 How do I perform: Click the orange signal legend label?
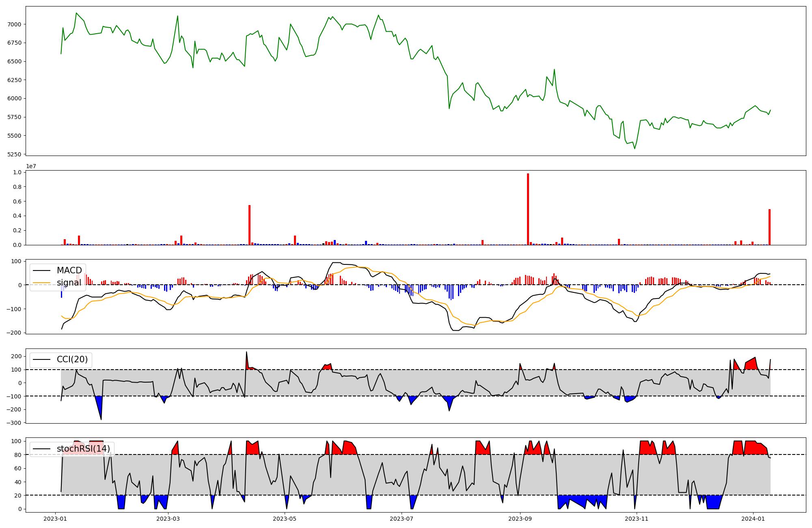[69, 283]
